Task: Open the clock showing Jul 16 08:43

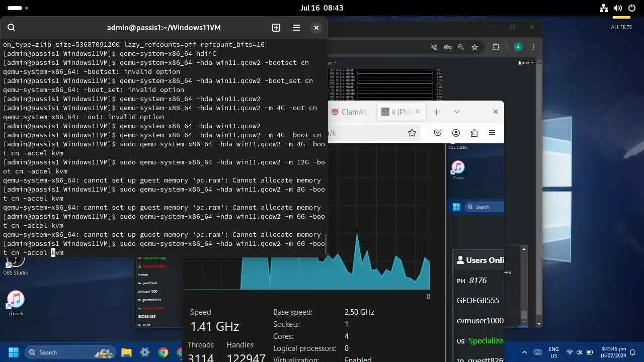Action: [321, 8]
